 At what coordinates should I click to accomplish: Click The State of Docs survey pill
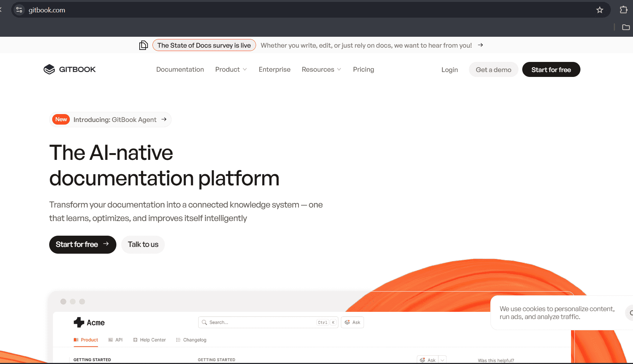(204, 45)
